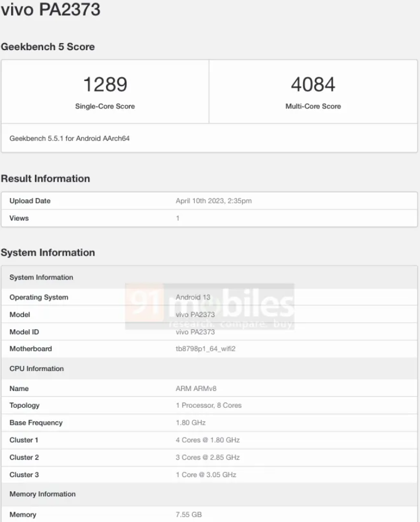Click the vivo PA2373 page title
420x522 pixels.
click(x=51, y=10)
